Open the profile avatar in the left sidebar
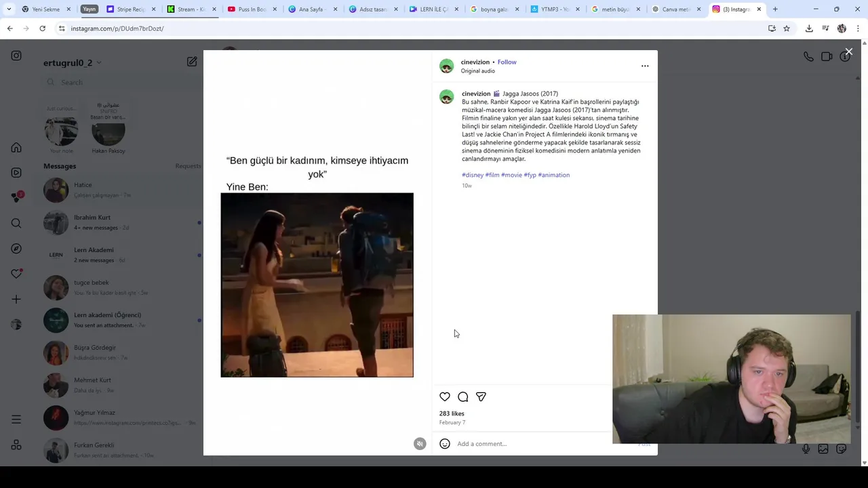The width and height of the screenshot is (868, 488). [16, 324]
